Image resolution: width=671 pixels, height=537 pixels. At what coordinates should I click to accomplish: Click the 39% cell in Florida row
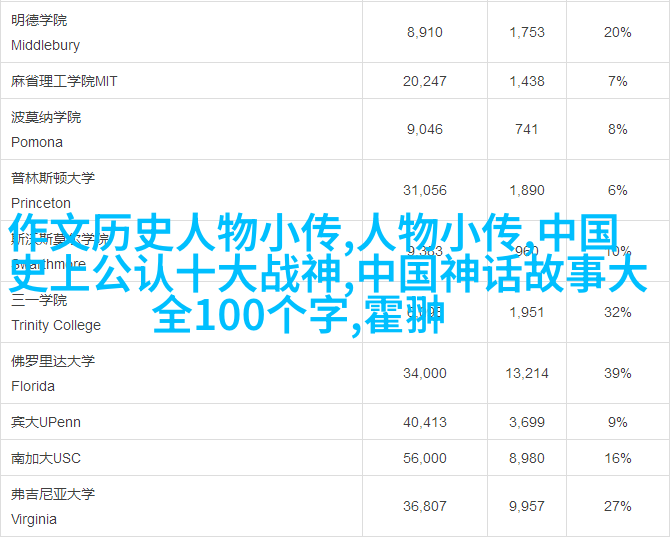618,373
